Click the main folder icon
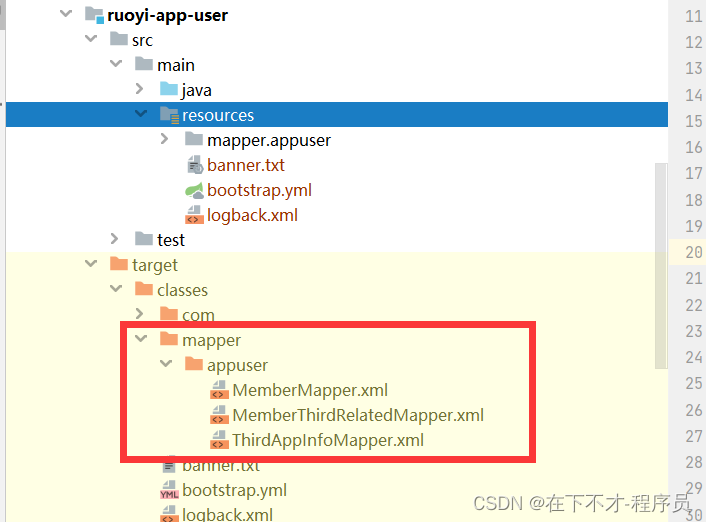Screen dimensions: 706x522 [x=144, y=64]
